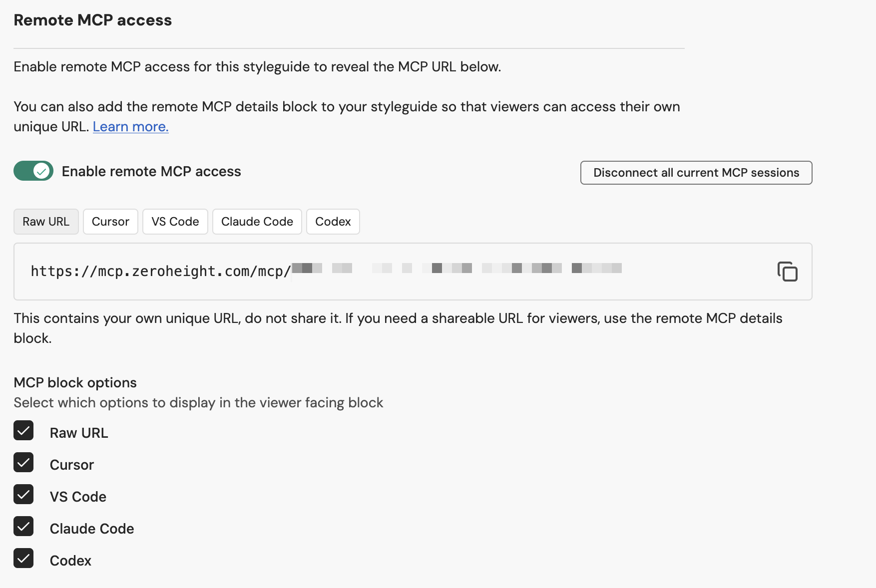Switch to the VS Code URL tab

pos(175,221)
